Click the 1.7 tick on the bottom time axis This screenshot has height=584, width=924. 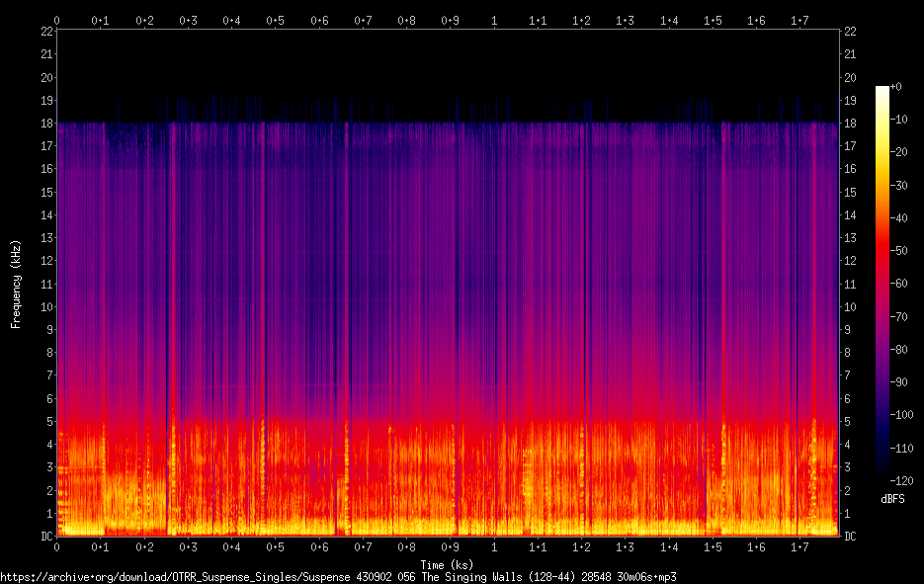click(x=799, y=547)
